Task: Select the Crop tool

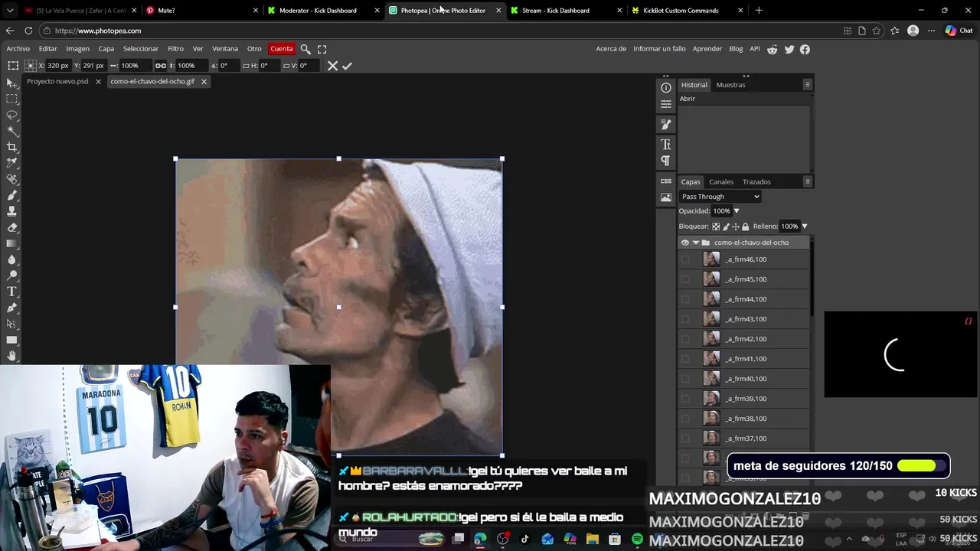Action: coord(11,147)
